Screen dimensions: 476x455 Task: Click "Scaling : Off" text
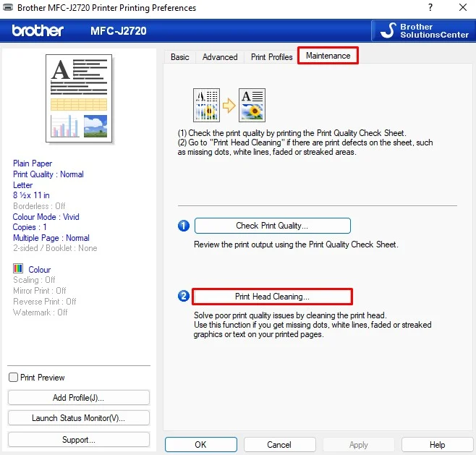point(34,280)
